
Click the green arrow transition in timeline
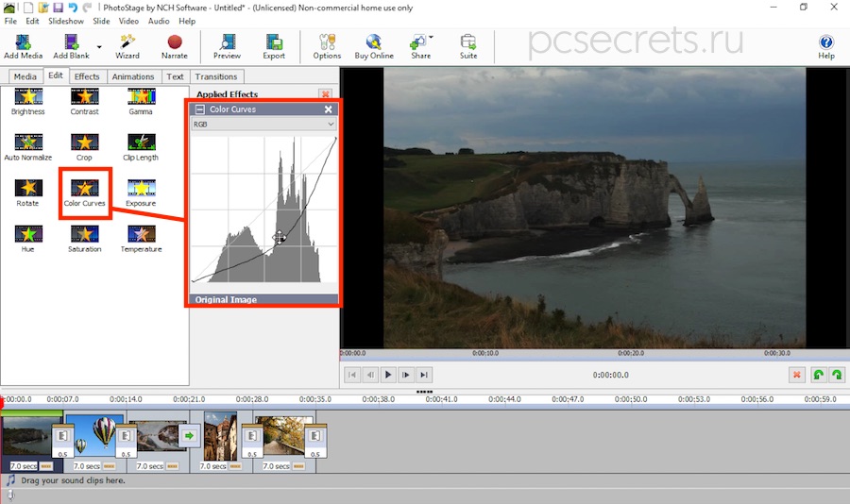(189, 435)
